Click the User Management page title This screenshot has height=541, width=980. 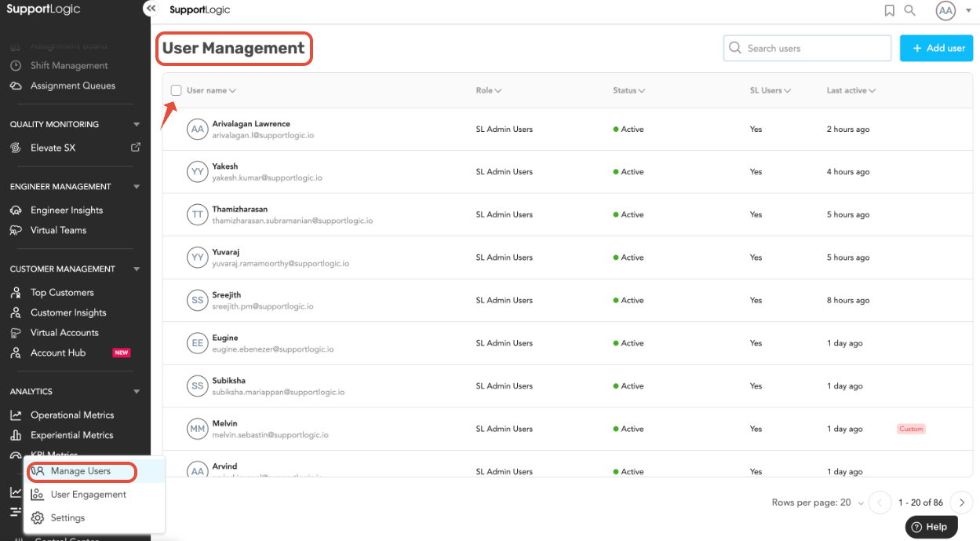point(234,48)
